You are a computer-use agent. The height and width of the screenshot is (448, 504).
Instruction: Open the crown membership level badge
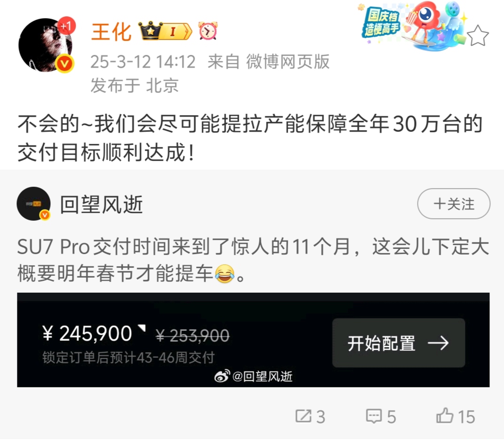(x=165, y=31)
